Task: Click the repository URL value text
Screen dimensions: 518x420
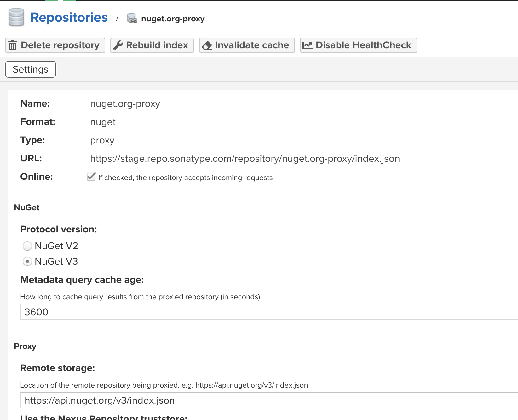Action: [245, 159]
